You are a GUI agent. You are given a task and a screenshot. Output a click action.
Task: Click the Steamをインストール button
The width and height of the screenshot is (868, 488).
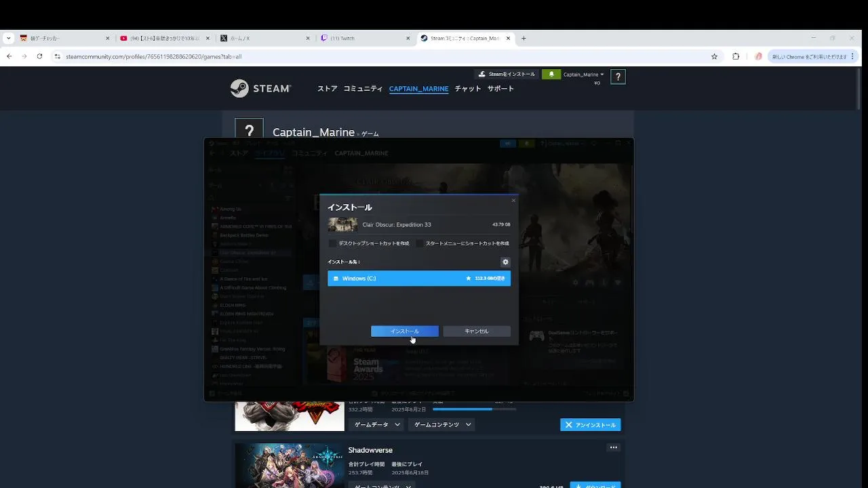(507, 75)
